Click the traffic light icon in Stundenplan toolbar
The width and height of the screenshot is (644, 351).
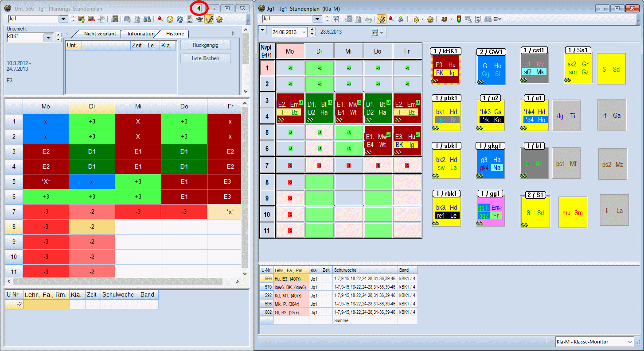[x=458, y=19]
